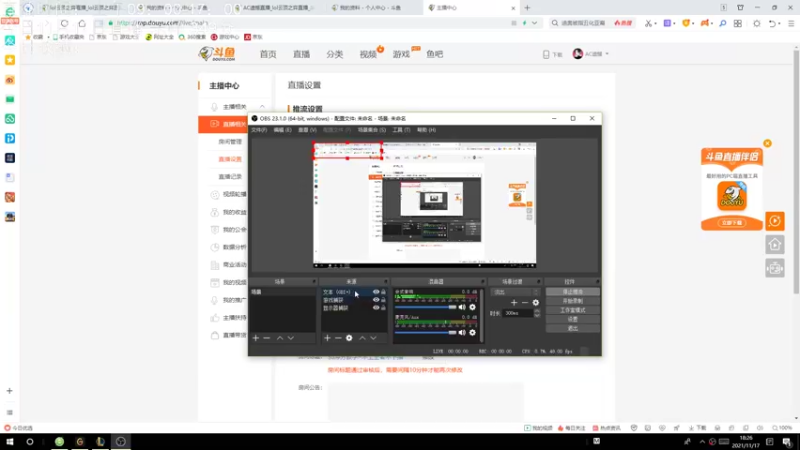Open the 帮助(H) menu in OBS

click(427, 130)
